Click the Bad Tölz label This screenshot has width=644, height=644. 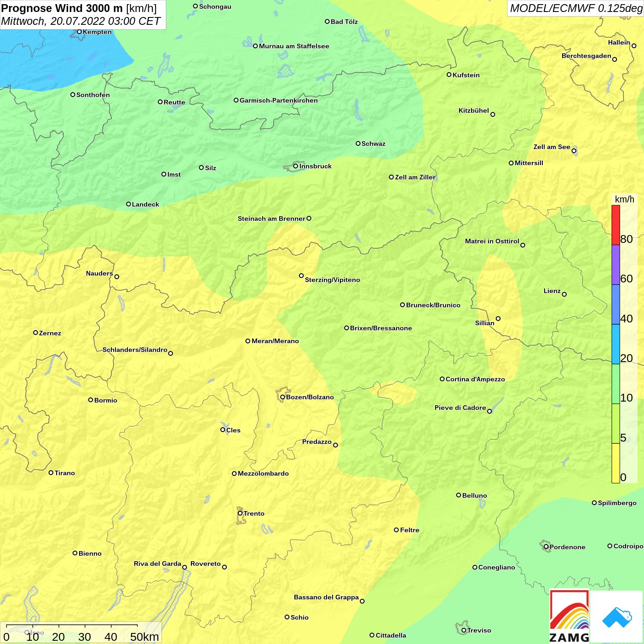(344, 22)
